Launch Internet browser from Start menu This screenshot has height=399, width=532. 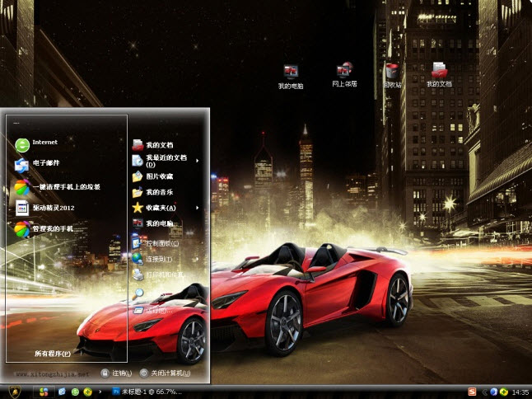point(44,143)
